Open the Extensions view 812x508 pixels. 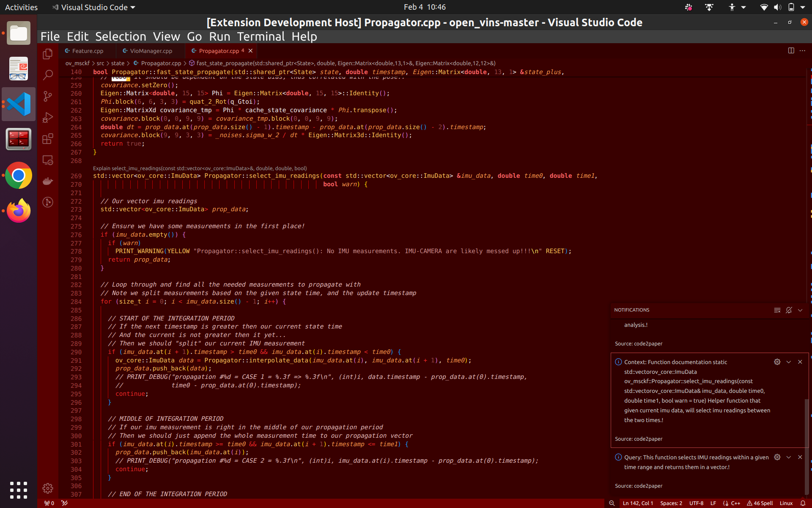click(48, 139)
